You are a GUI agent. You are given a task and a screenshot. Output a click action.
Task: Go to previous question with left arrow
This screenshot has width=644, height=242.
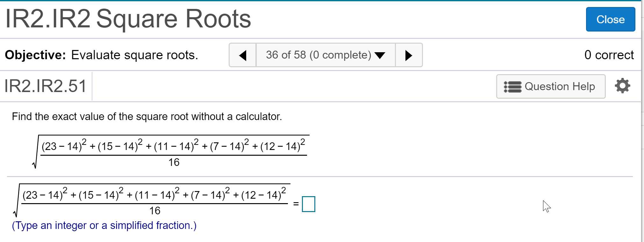click(x=243, y=55)
